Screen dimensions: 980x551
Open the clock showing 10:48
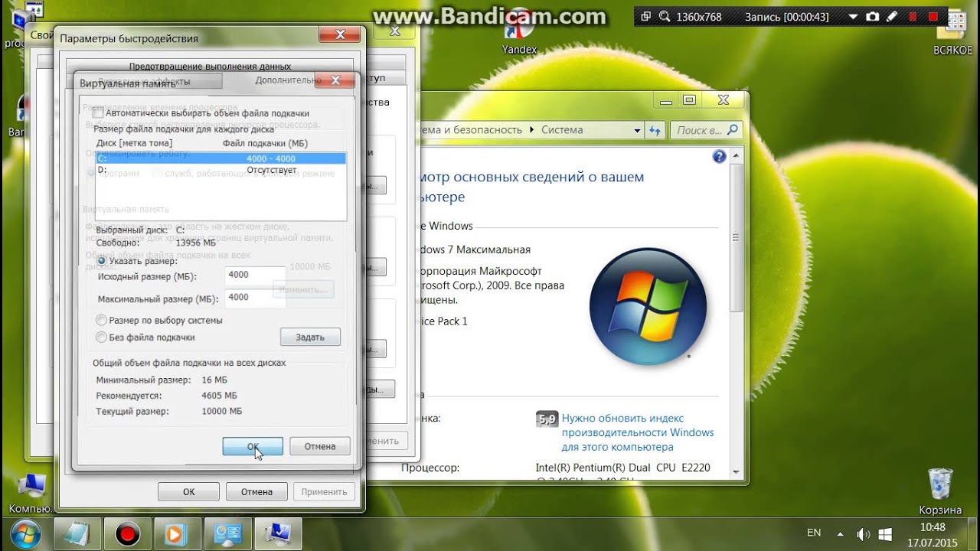coord(933,527)
